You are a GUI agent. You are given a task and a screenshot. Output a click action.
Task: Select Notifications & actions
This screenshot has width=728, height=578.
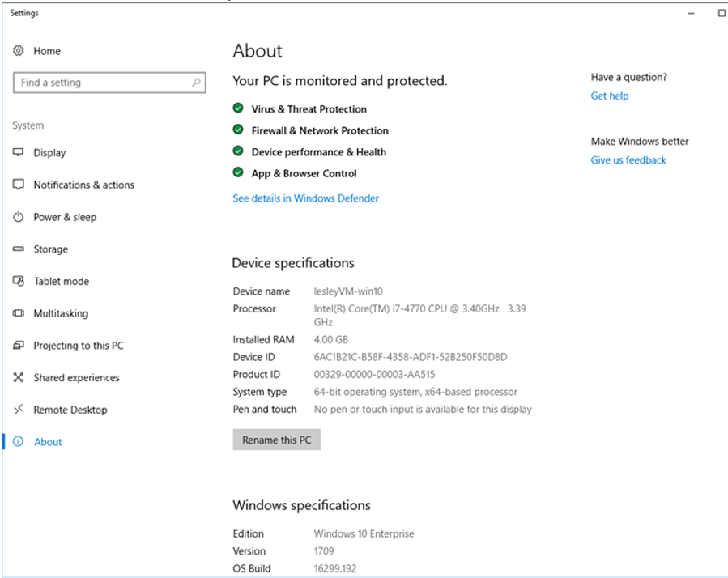coord(83,185)
